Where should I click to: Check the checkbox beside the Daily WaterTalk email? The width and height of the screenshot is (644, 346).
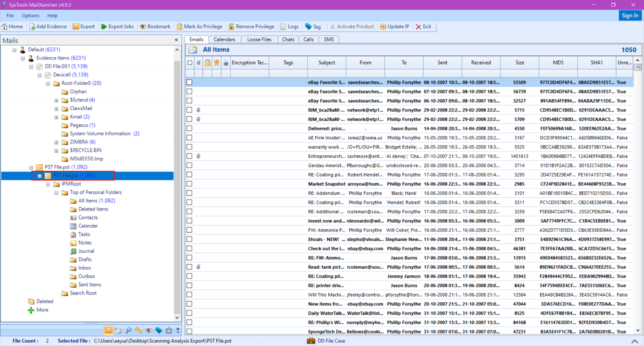point(189,313)
